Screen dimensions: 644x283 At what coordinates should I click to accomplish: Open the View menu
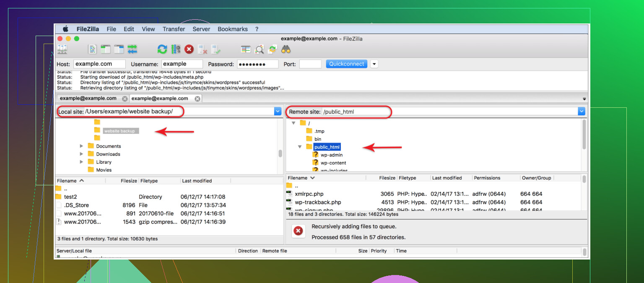pos(148,29)
